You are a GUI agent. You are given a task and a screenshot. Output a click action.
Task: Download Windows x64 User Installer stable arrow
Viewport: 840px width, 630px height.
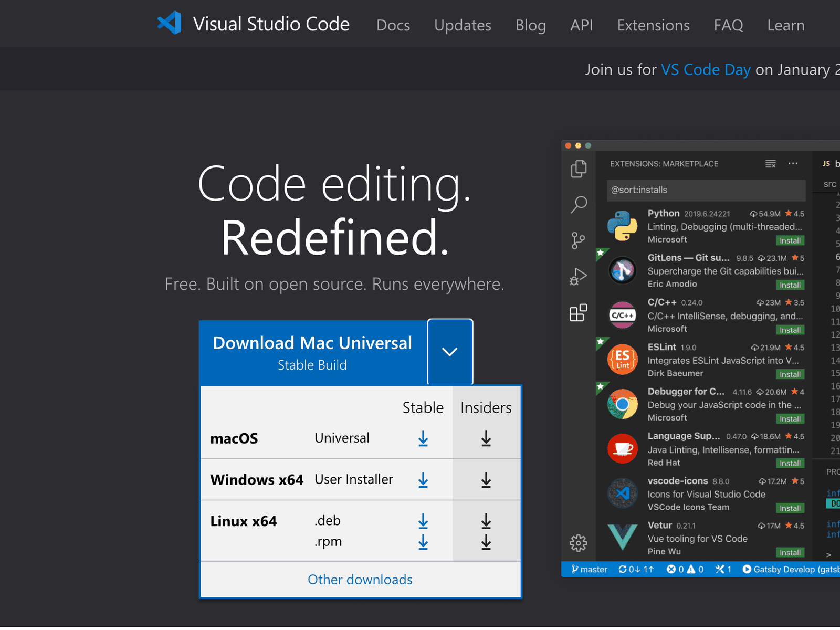pyautogui.click(x=423, y=480)
